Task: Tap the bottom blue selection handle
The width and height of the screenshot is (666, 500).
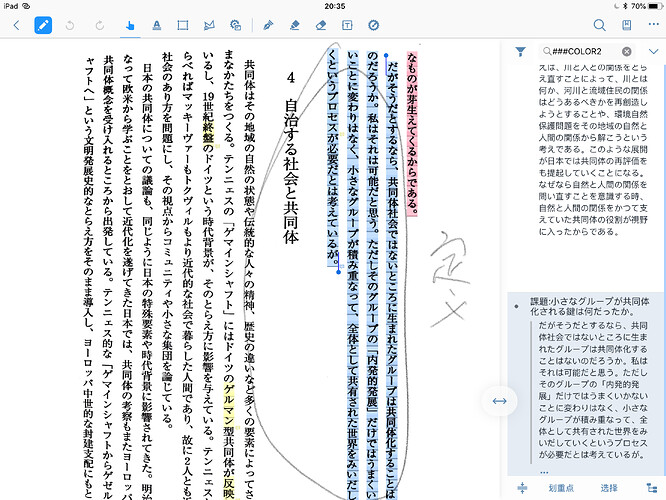Action: pyautogui.click(x=339, y=271)
